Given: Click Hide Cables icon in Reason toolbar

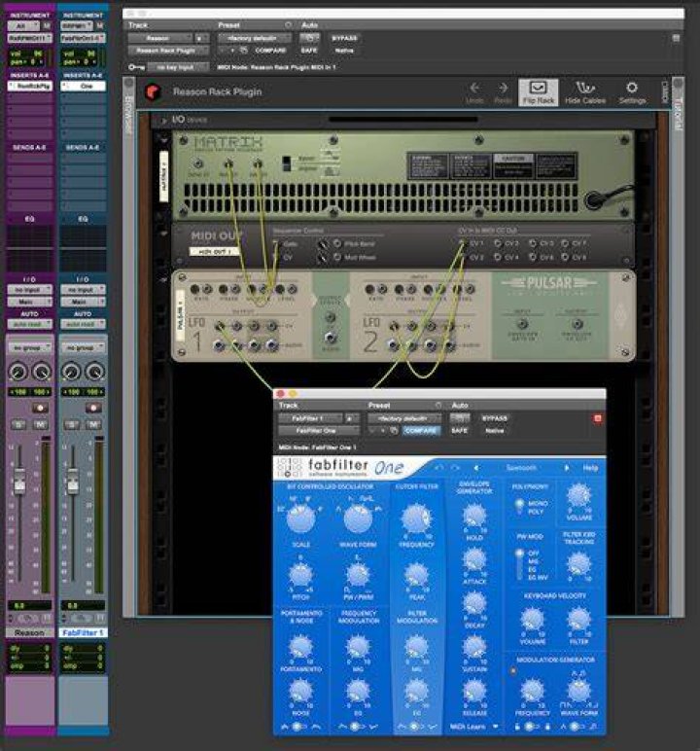Looking at the screenshot, I should (x=585, y=89).
